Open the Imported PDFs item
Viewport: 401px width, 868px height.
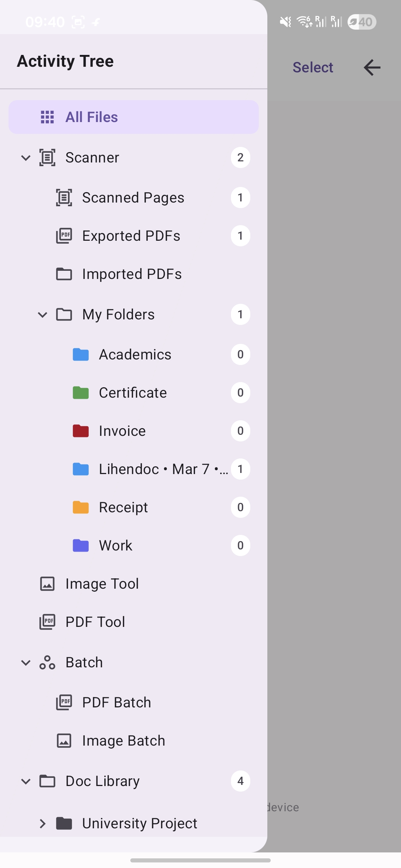[132, 274]
